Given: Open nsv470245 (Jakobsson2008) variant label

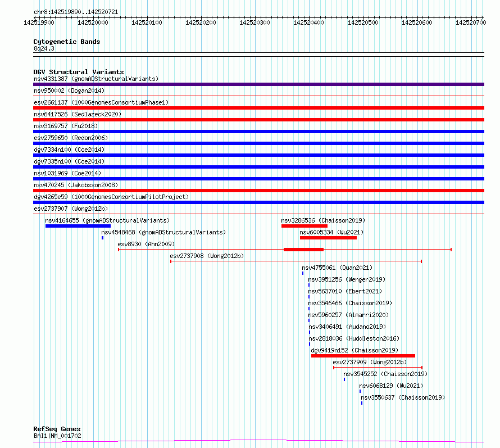Looking at the screenshot, I should pos(76,185).
